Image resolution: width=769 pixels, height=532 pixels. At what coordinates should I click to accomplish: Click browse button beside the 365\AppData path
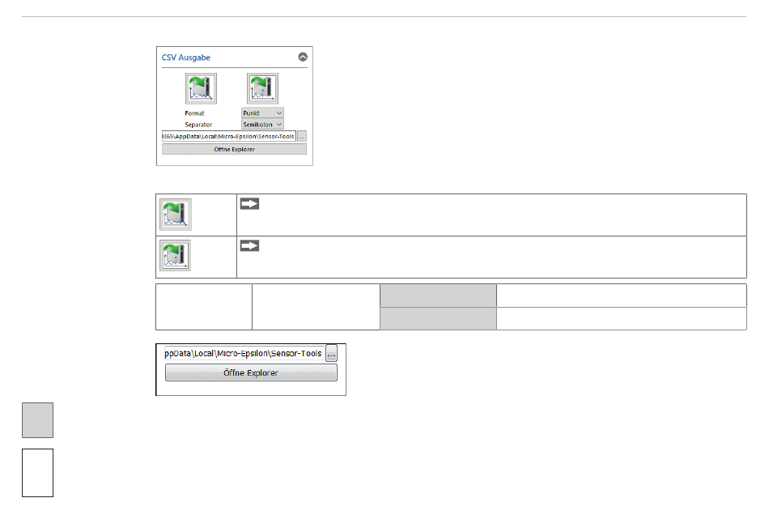(302, 137)
